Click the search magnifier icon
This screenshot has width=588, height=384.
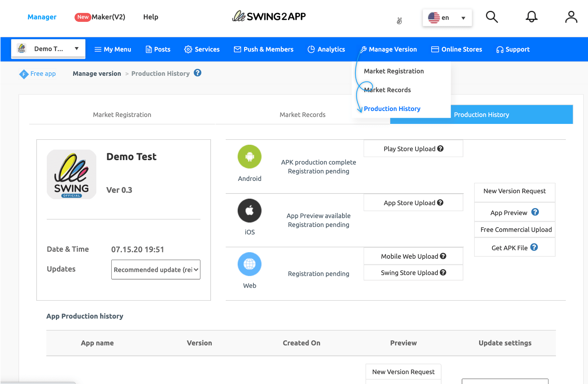click(x=492, y=17)
